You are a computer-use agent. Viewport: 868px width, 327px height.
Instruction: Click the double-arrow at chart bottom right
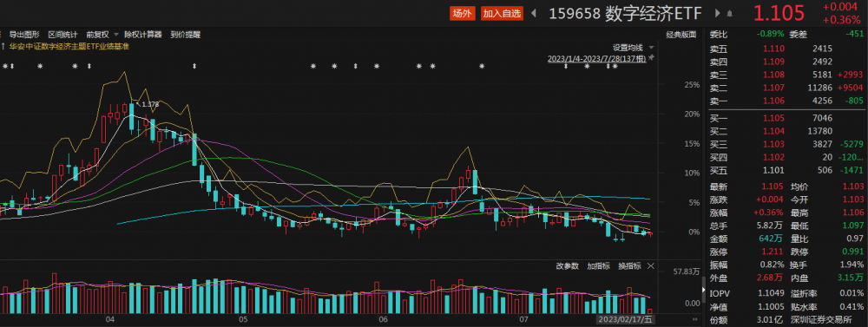pyautogui.click(x=694, y=319)
